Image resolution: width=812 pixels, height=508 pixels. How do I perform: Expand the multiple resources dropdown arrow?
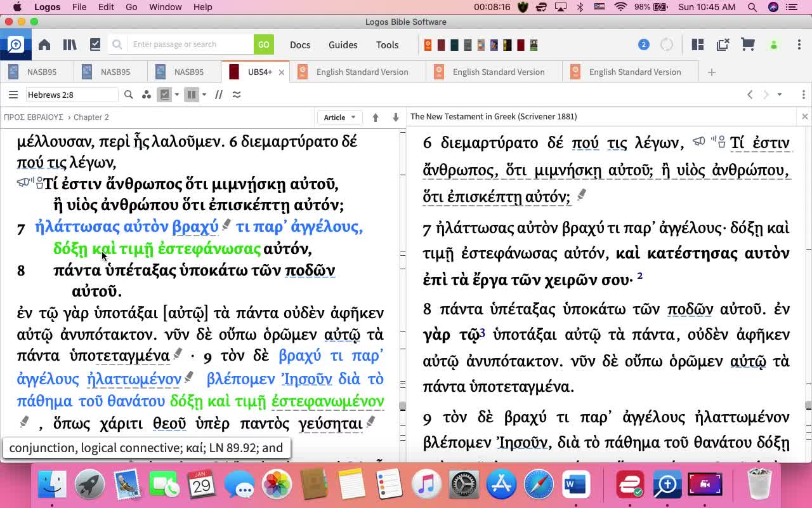point(204,95)
